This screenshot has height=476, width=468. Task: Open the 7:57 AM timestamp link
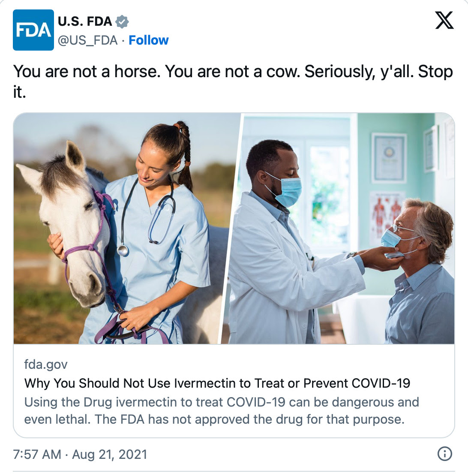pos(37,455)
